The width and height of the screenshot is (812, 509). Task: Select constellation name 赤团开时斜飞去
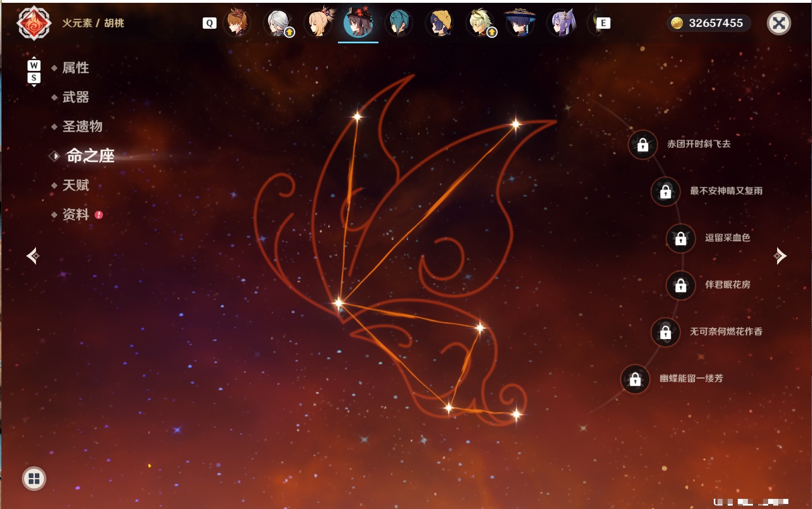[x=699, y=144]
